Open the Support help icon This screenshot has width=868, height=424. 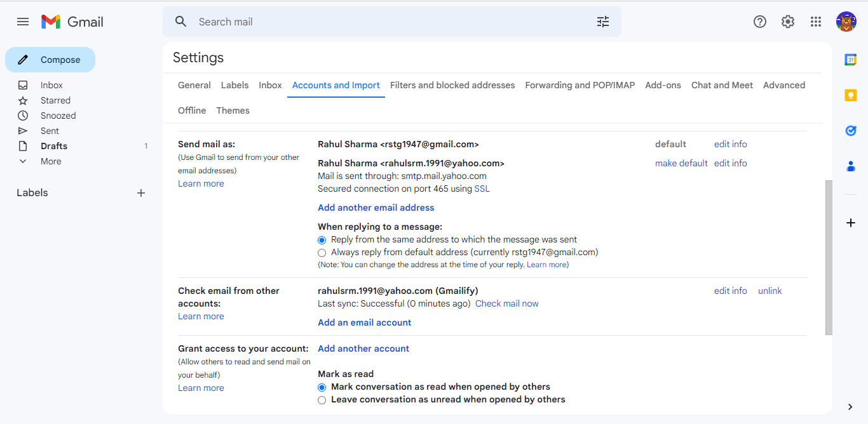point(760,22)
